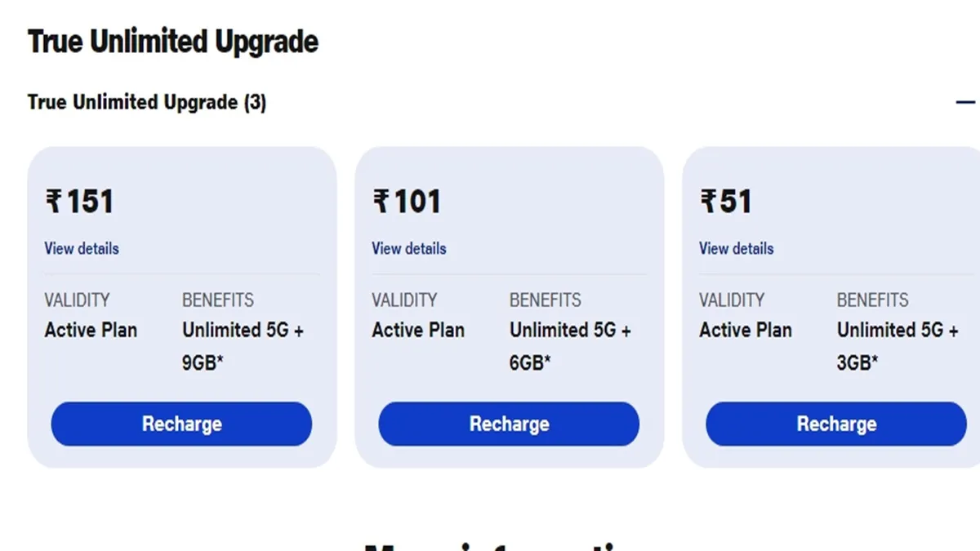Open View details for ₹151 plan

[x=82, y=248]
